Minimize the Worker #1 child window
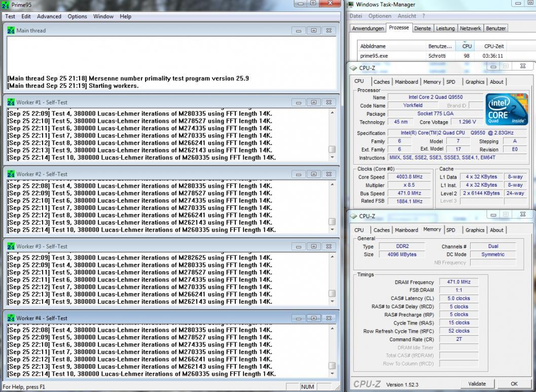The width and height of the screenshot is (536, 392). click(x=298, y=102)
